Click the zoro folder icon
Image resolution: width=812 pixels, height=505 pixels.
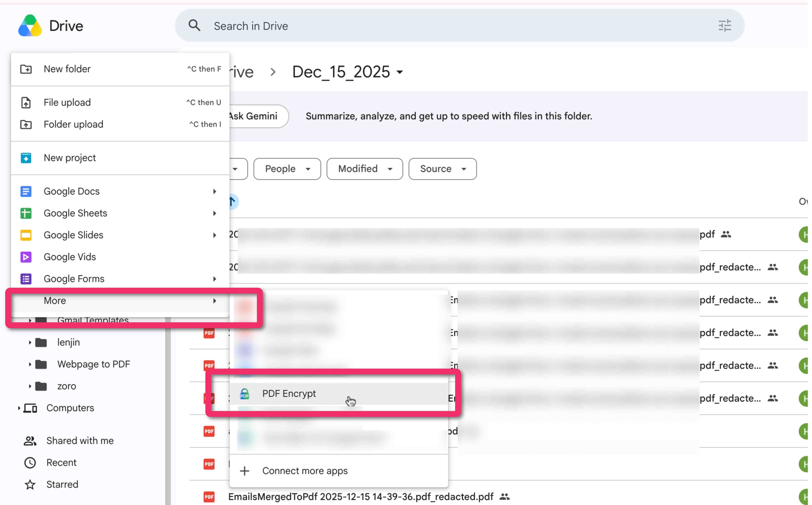(x=41, y=386)
